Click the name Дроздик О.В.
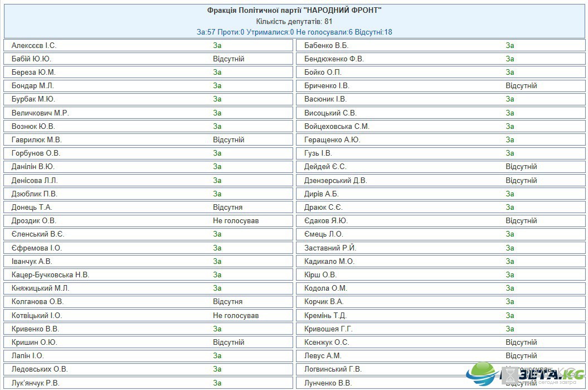This screenshot has width=588, height=390. point(34,221)
